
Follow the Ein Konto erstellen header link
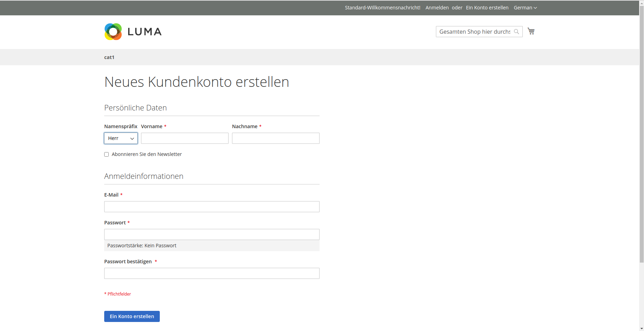pos(487,8)
